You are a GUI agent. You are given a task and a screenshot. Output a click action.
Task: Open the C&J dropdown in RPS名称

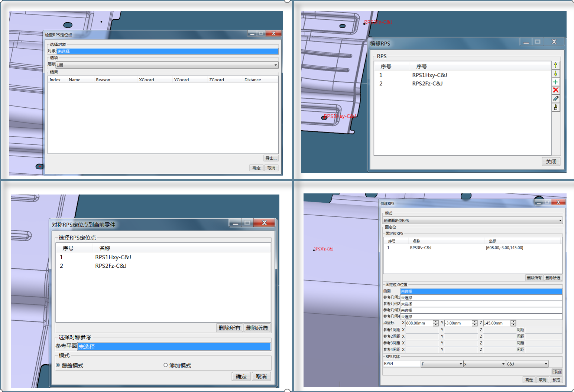pos(546,364)
